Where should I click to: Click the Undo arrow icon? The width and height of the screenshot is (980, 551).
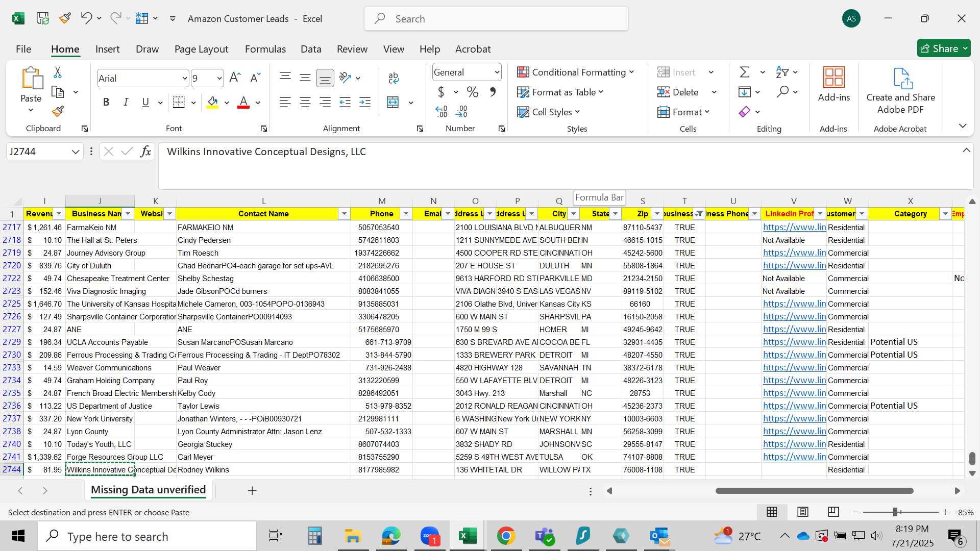coord(86,18)
